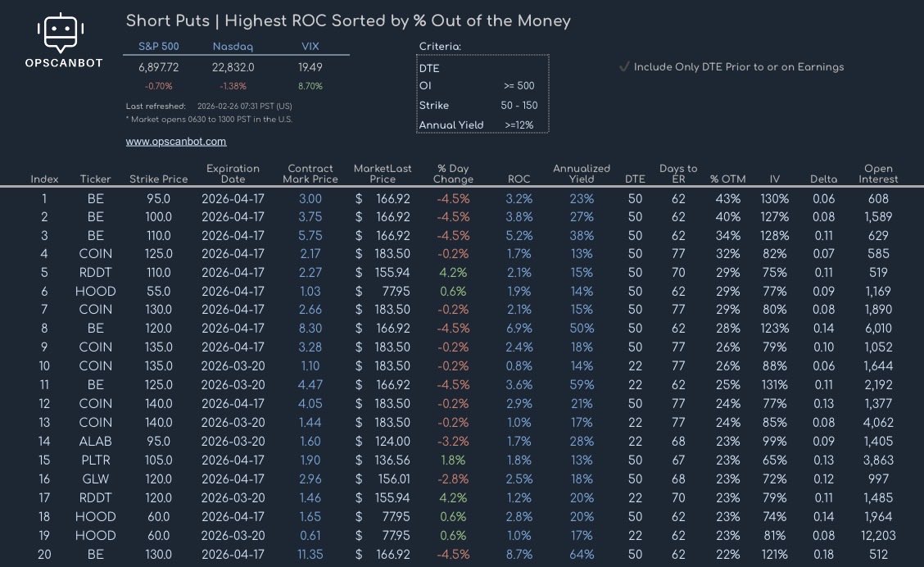Screen dimensions: 924x567
Task: Click ticker RDDT in row 5
Action: [x=96, y=272]
